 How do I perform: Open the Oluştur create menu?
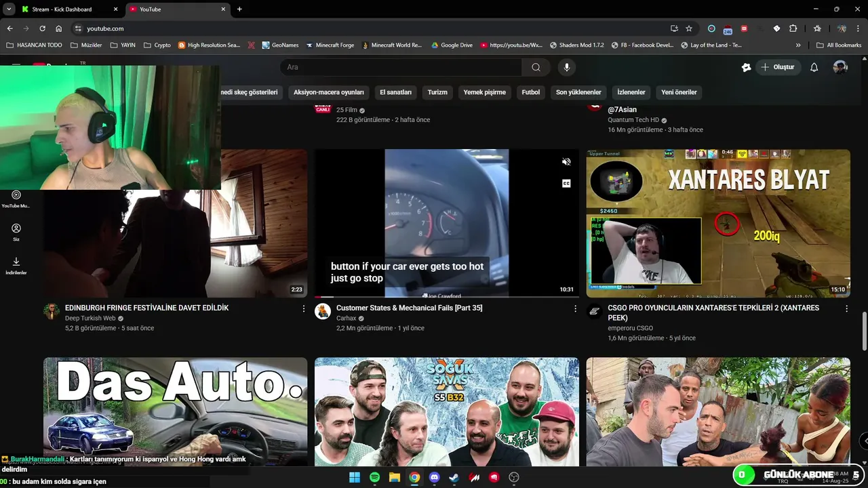pos(777,67)
